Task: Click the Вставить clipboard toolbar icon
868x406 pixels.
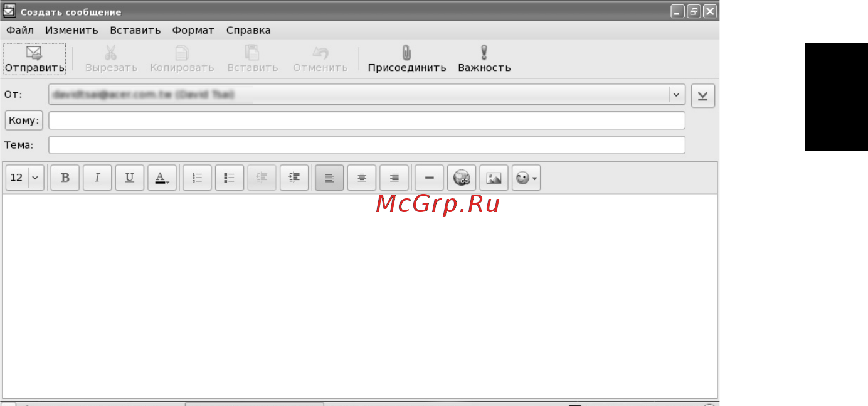Action: click(x=252, y=52)
